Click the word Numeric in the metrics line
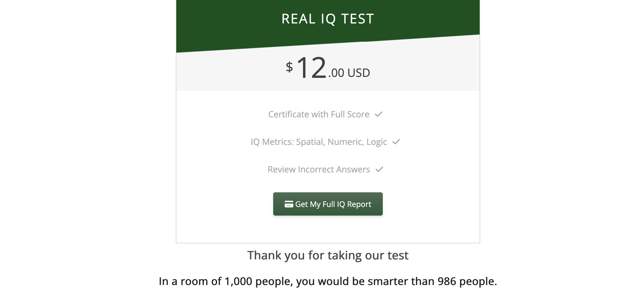The image size is (644, 297). pos(346,142)
